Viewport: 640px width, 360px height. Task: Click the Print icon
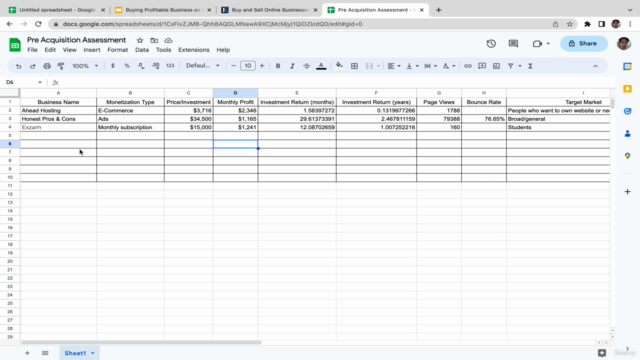click(x=47, y=66)
